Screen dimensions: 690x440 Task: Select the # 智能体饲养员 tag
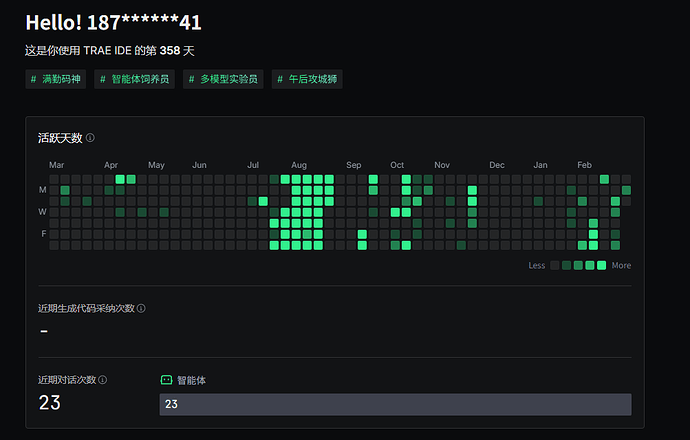134,79
